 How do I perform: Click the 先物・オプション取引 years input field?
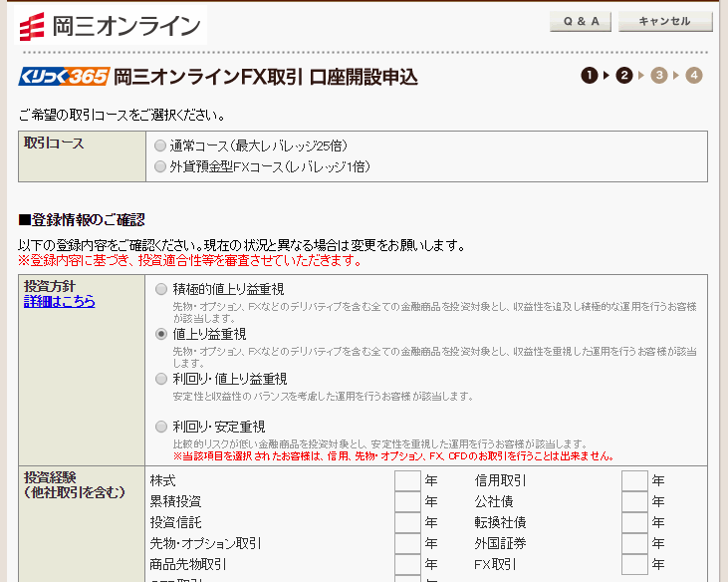pos(407,543)
